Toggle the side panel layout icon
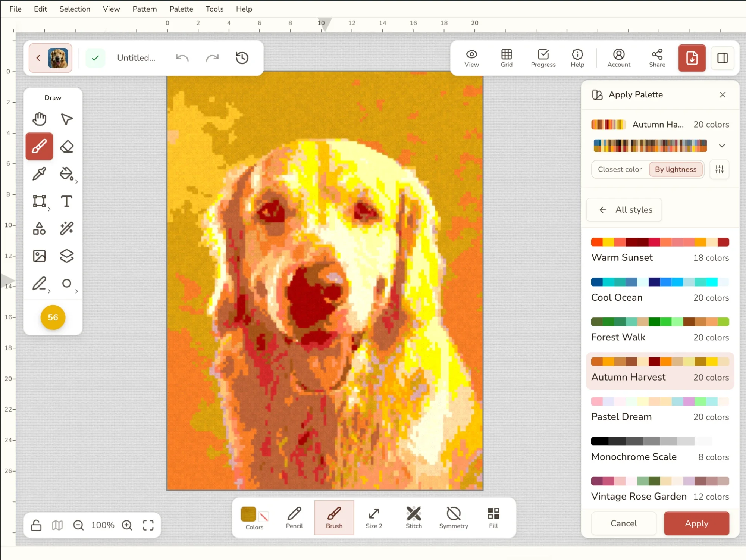This screenshot has height=560, width=746. click(x=723, y=58)
